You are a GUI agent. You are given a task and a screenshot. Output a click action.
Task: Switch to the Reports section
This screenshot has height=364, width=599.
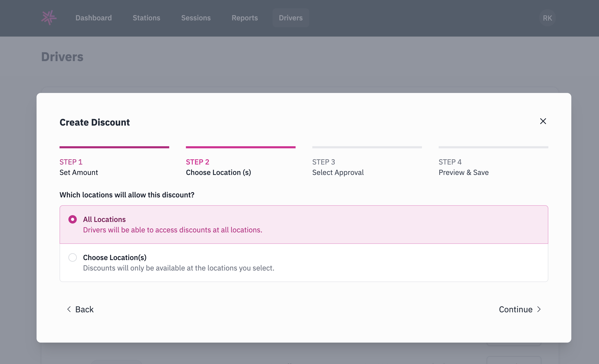click(245, 18)
